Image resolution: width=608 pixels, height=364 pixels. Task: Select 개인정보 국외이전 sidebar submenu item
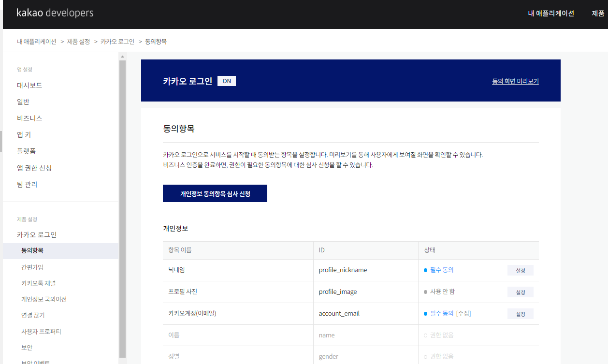[44, 299]
